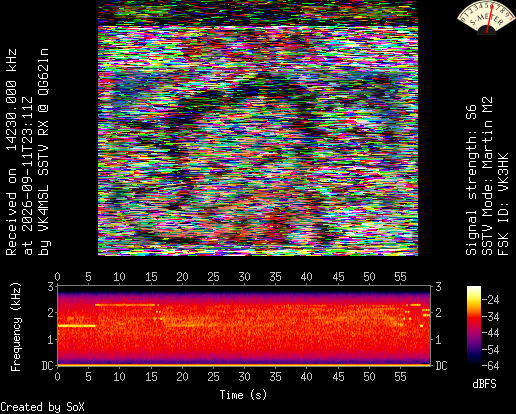The image size is (516, 414).
Task: Select the 'FSK ID: VK3HK' text
Action: coord(503,204)
